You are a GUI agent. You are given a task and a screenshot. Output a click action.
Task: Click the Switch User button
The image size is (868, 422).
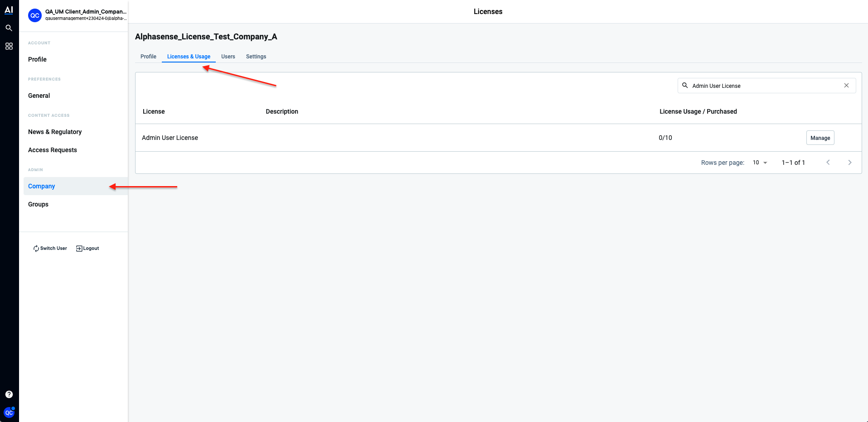[50, 248]
